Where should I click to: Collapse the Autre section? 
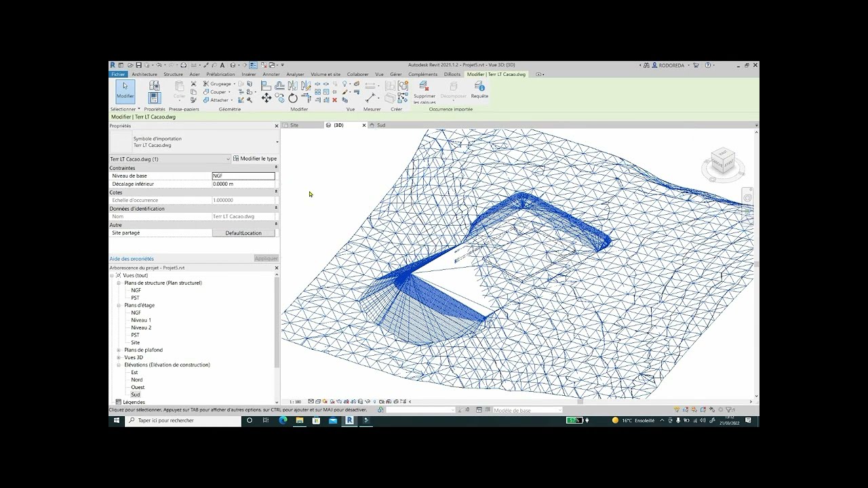coord(276,224)
